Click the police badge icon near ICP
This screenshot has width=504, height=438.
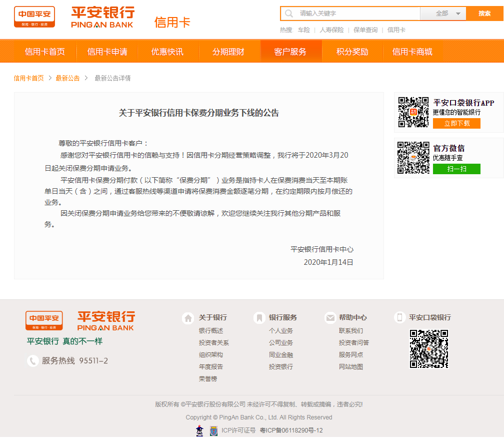pyautogui.click(x=199, y=430)
